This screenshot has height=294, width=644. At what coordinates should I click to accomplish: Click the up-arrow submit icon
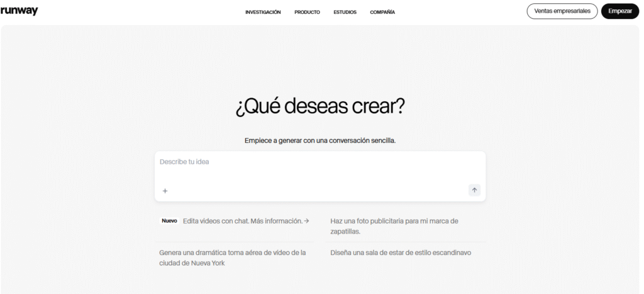click(474, 190)
